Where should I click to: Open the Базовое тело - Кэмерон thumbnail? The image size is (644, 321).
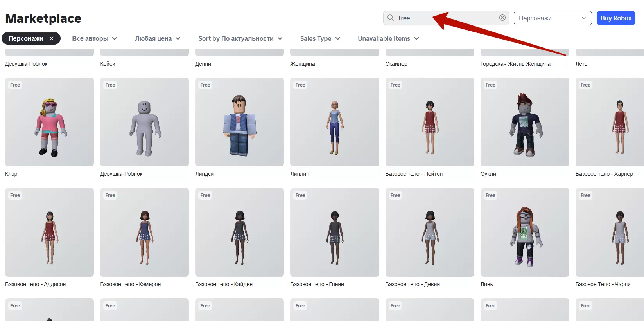point(144,232)
